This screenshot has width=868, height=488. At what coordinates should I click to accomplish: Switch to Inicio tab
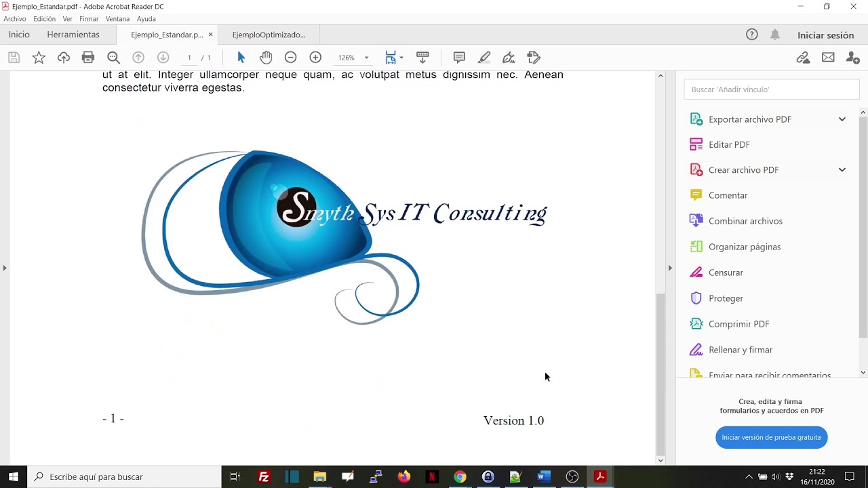click(x=19, y=35)
